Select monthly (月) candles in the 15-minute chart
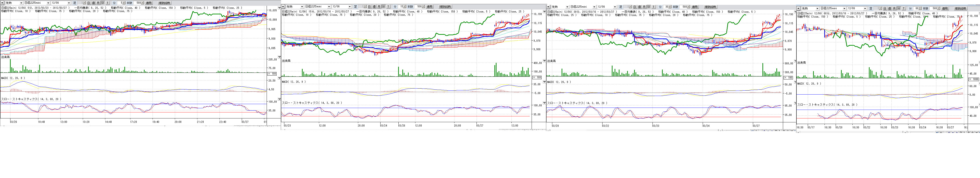This screenshot has width=980, height=178. 378,7
